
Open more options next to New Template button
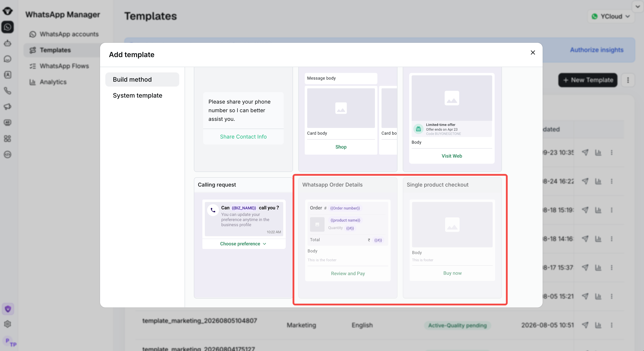coord(628,80)
